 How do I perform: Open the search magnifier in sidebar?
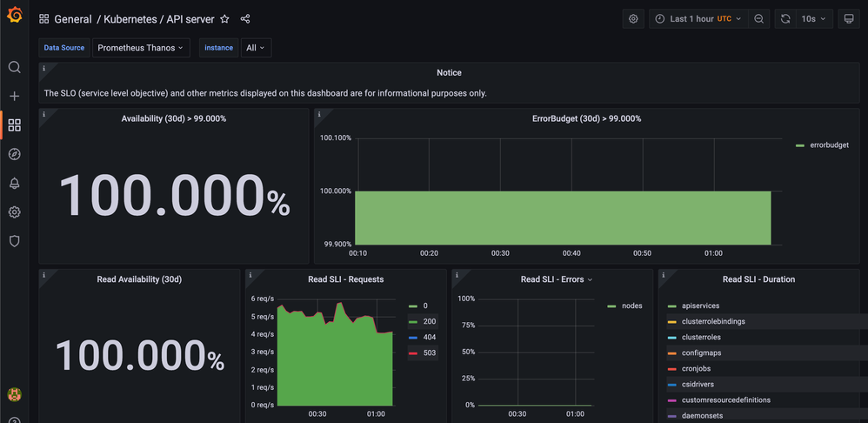(15, 68)
